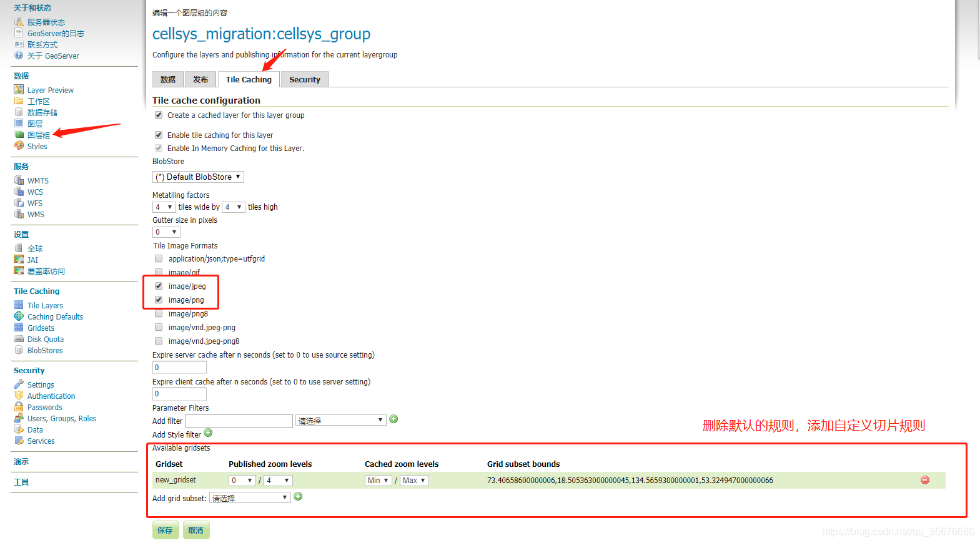The image size is (980, 543).
Task: Click the JAI settings icon
Action: [19, 260]
